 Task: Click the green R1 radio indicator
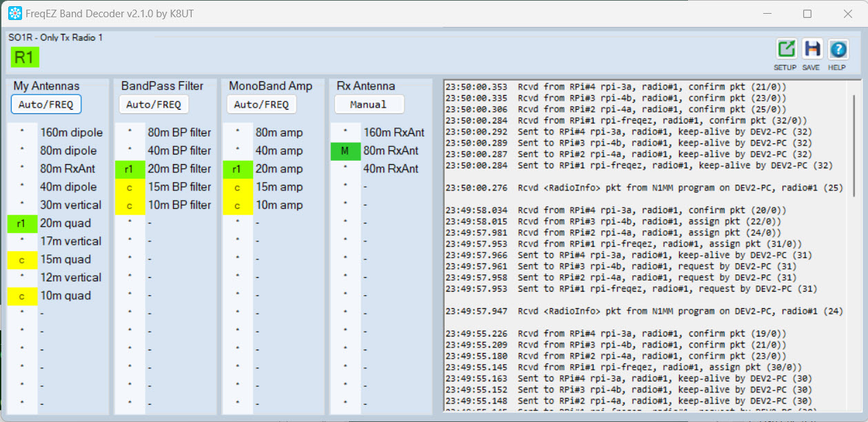click(x=24, y=57)
